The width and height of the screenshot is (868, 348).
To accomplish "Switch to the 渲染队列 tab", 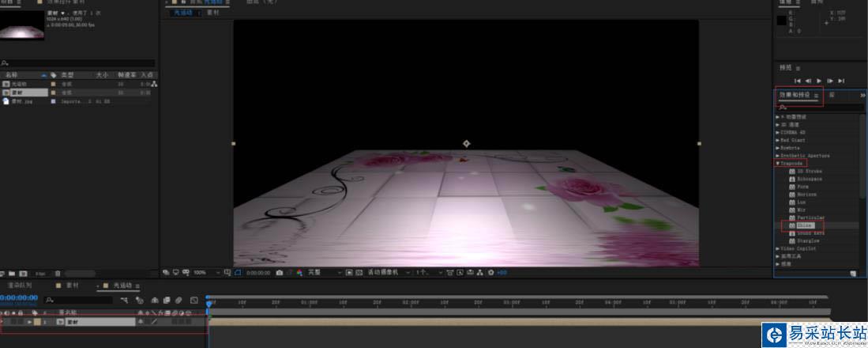I will click(x=20, y=286).
